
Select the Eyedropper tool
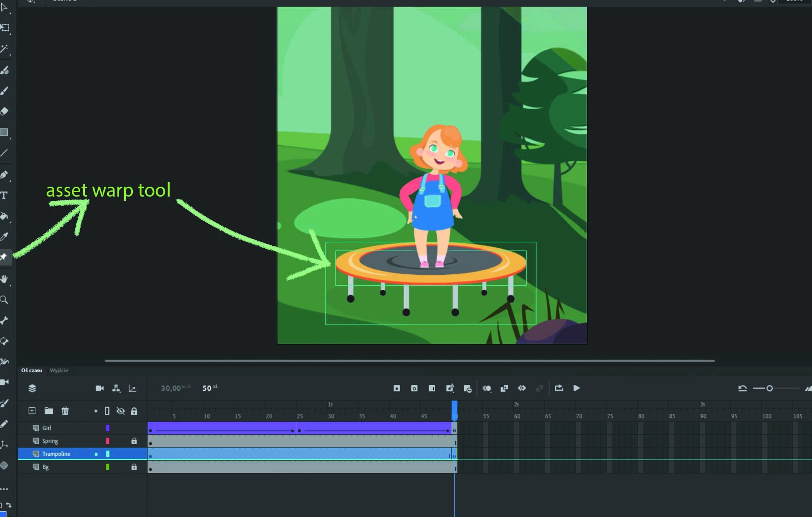4,237
